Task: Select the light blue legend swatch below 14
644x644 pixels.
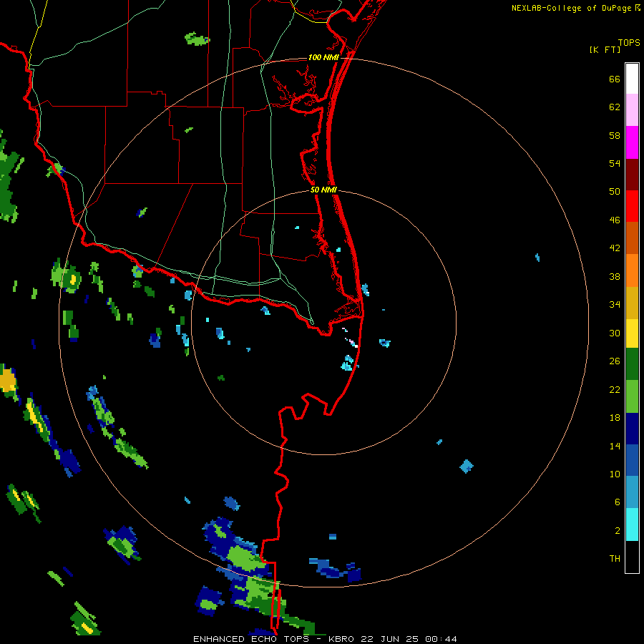Action: [632, 492]
